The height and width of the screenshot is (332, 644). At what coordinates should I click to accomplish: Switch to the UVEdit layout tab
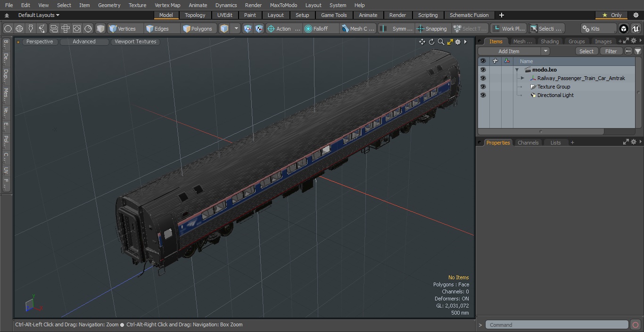click(225, 15)
